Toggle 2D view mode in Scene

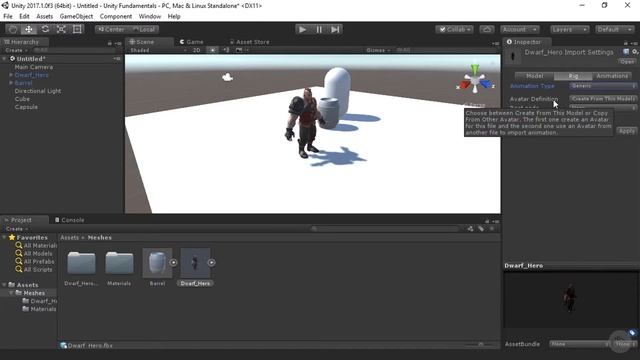click(x=196, y=50)
